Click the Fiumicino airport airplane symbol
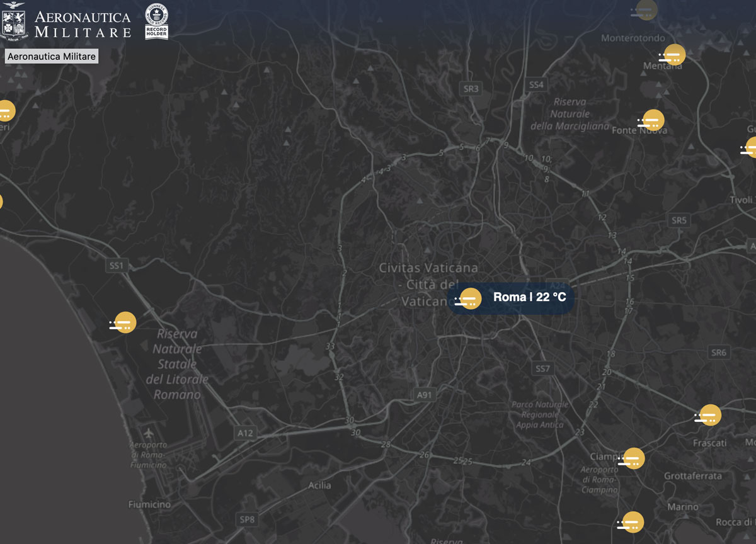Screen dimensions: 756x544 [x=148, y=434]
